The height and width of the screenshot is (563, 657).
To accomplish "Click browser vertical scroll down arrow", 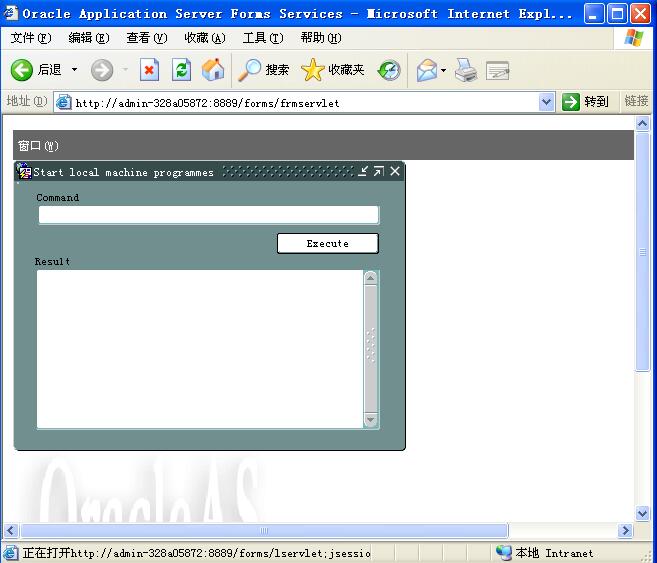I will click(642, 513).
